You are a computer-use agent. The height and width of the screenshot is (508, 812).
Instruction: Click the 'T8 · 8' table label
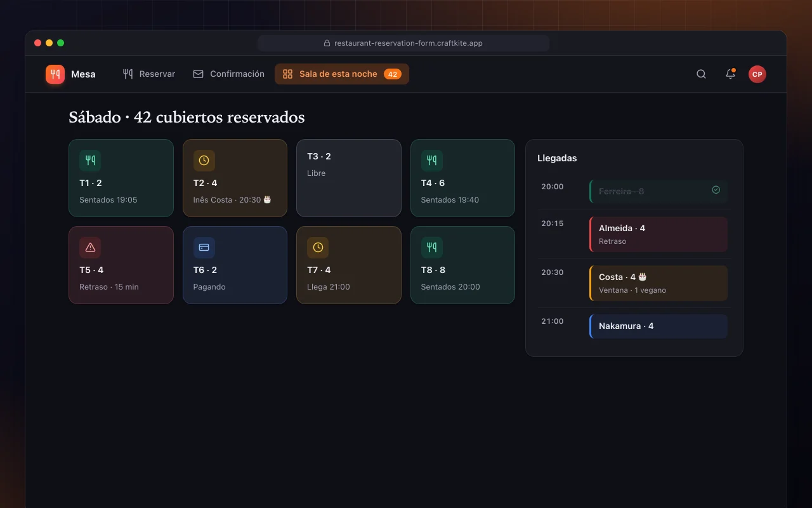click(x=433, y=270)
